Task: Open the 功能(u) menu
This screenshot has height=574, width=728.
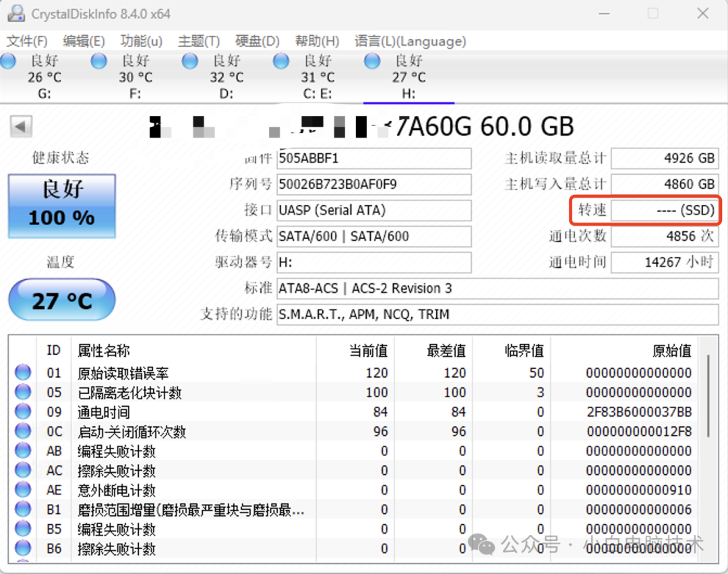Action: 141,41
